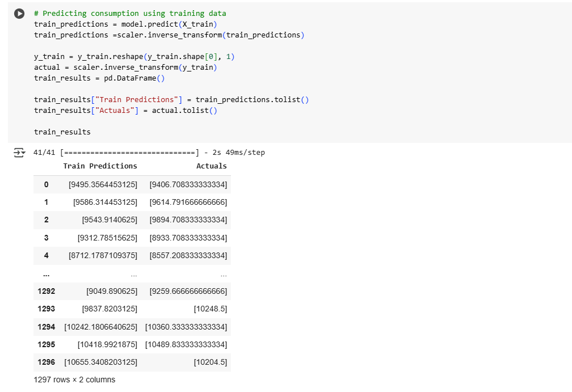Viewport: 572px width, 392px height.
Task: Click the actual value cell showing 10248.5
Action: pyautogui.click(x=210, y=309)
